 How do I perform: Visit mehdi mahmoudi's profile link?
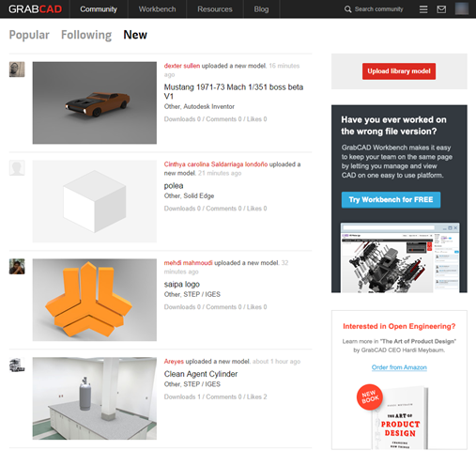pyautogui.click(x=188, y=263)
